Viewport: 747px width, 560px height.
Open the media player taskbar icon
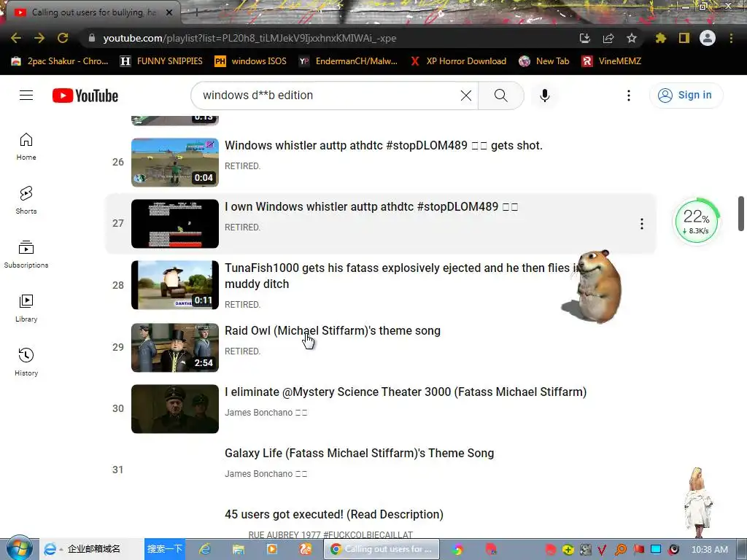(x=271, y=549)
